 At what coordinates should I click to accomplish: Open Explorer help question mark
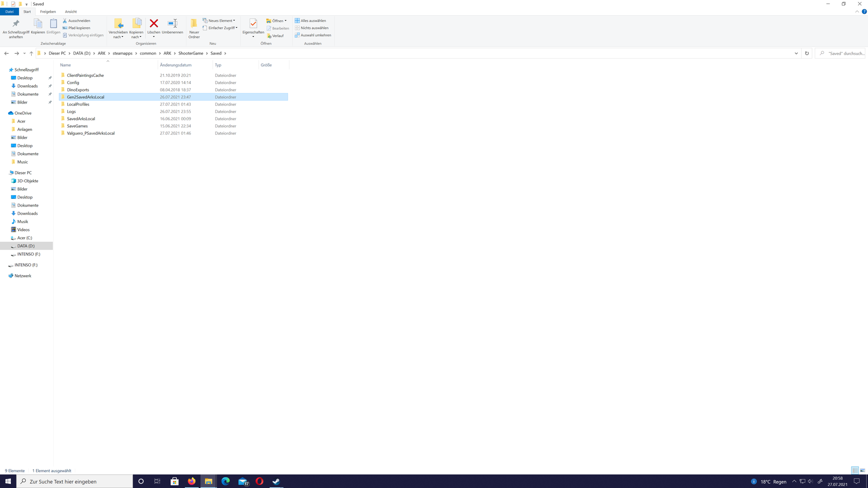[864, 12]
